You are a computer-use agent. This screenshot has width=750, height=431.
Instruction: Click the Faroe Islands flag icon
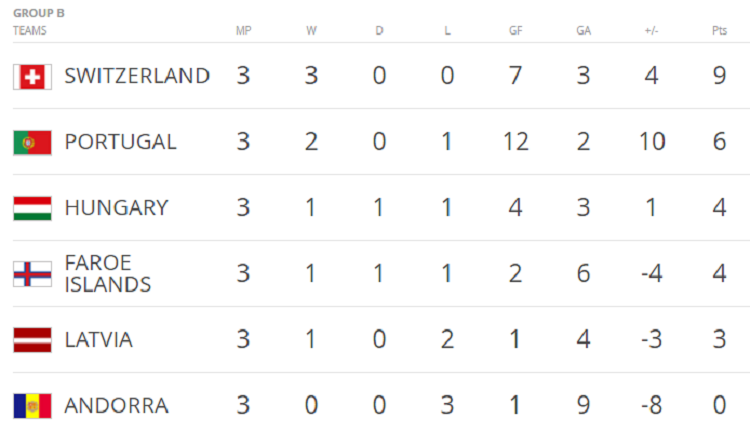point(33,274)
